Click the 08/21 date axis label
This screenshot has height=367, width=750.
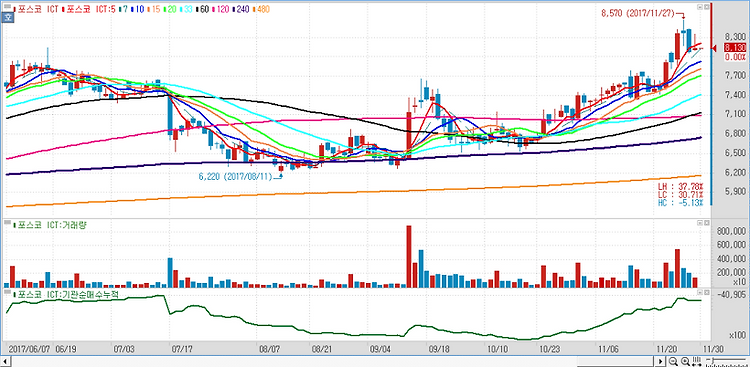click(x=321, y=348)
